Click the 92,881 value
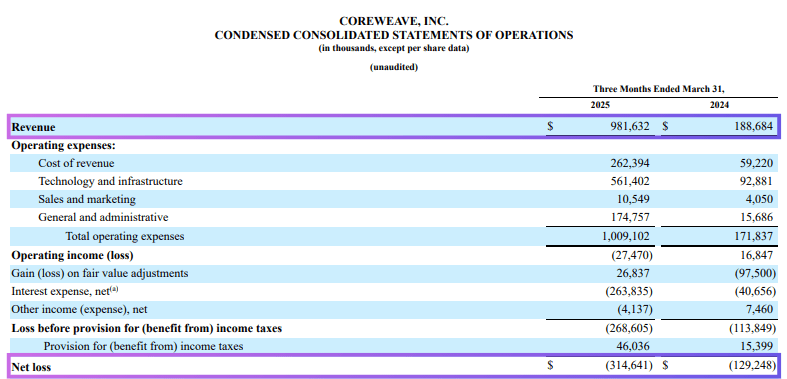The image size is (787, 379). coord(755,181)
